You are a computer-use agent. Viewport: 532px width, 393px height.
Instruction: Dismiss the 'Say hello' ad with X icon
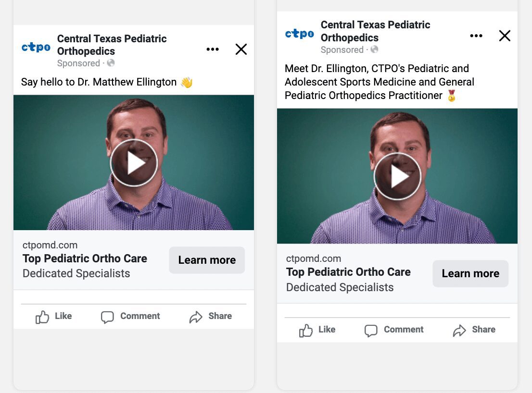241,49
